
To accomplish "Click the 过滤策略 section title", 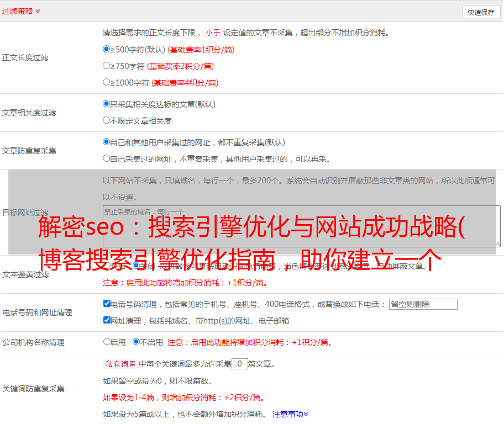I will pyautogui.click(x=17, y=11).
